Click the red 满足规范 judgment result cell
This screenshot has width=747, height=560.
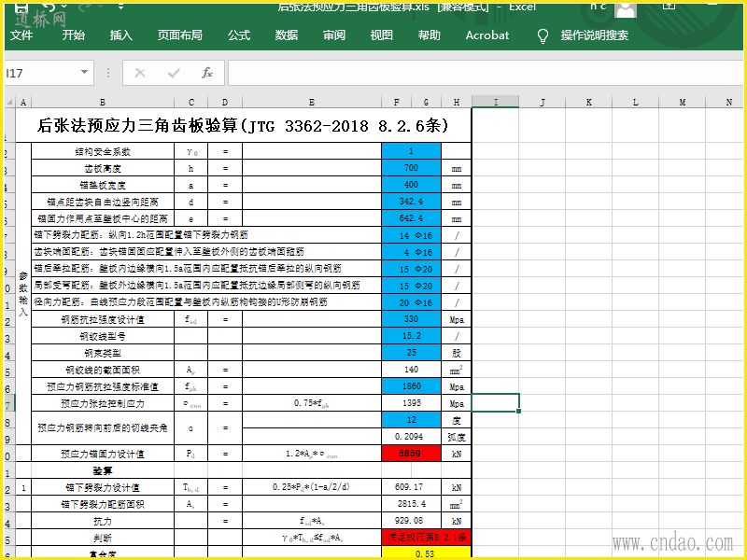[427, 538]
